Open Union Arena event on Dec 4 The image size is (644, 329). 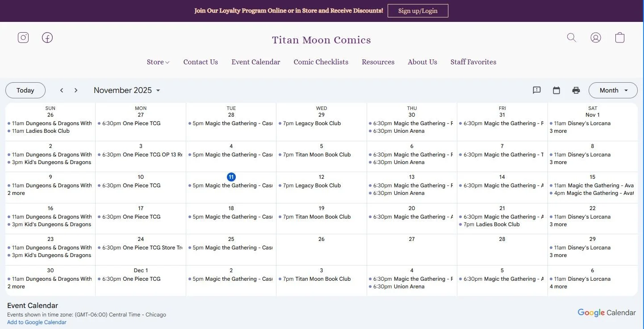pyautogui.click(x=412, y=287)
